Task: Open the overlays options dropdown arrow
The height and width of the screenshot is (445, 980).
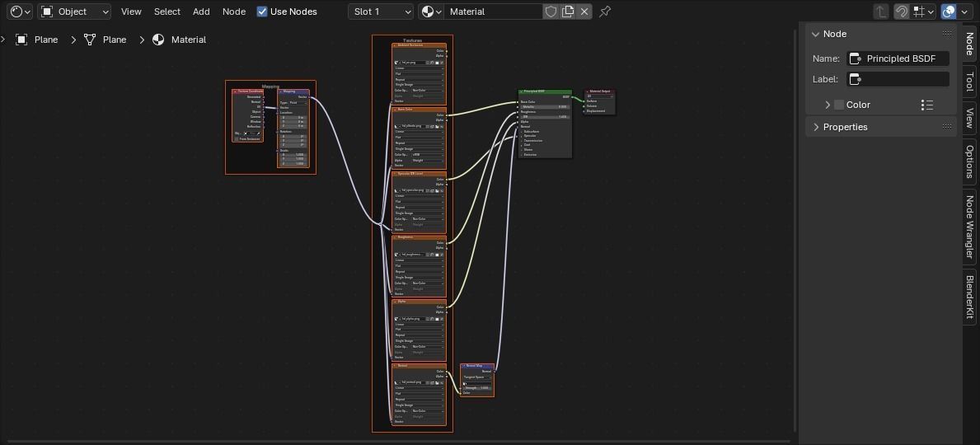Action: click(964, 12)
